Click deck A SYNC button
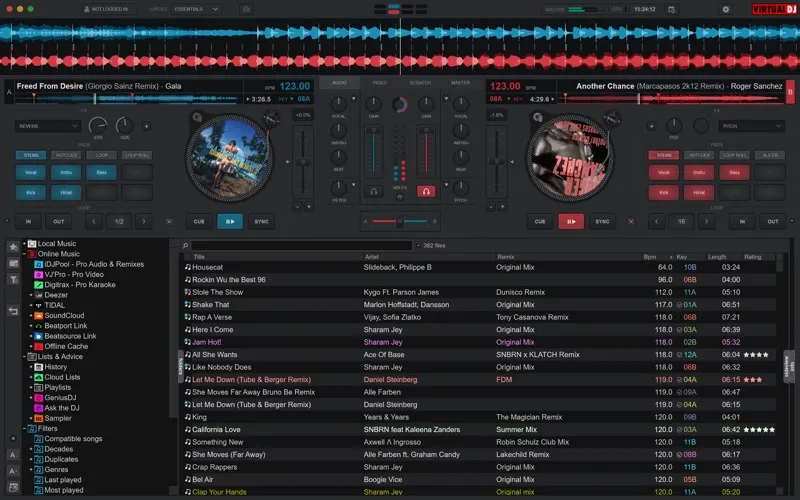Image resolution: width=800 pixels, height=500 pixels. [x=261, y=221]
